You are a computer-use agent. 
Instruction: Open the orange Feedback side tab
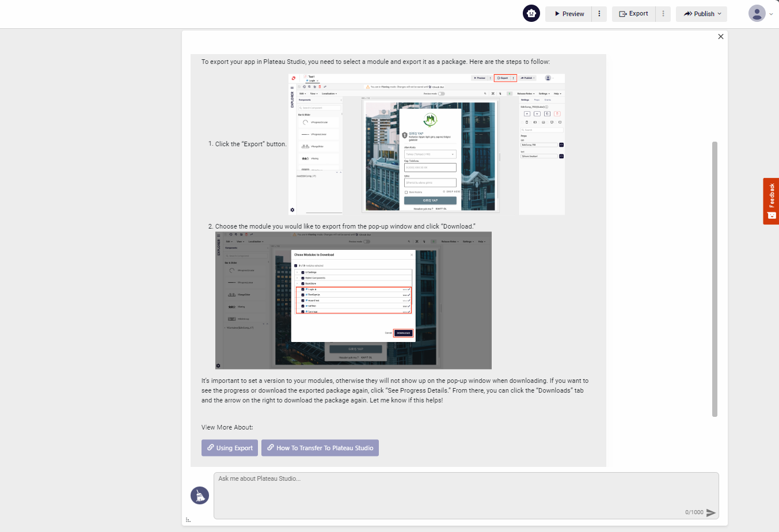tap(771, 201)
